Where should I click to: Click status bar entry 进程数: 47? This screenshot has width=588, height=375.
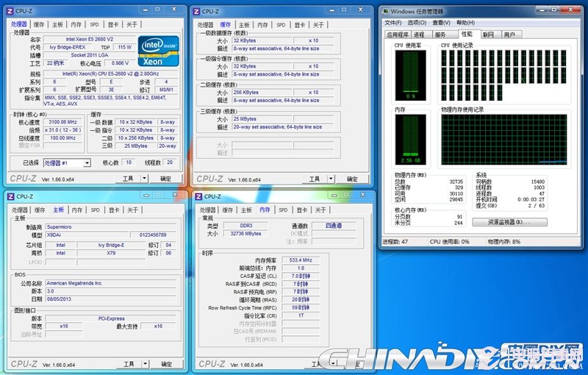[395, 242]
